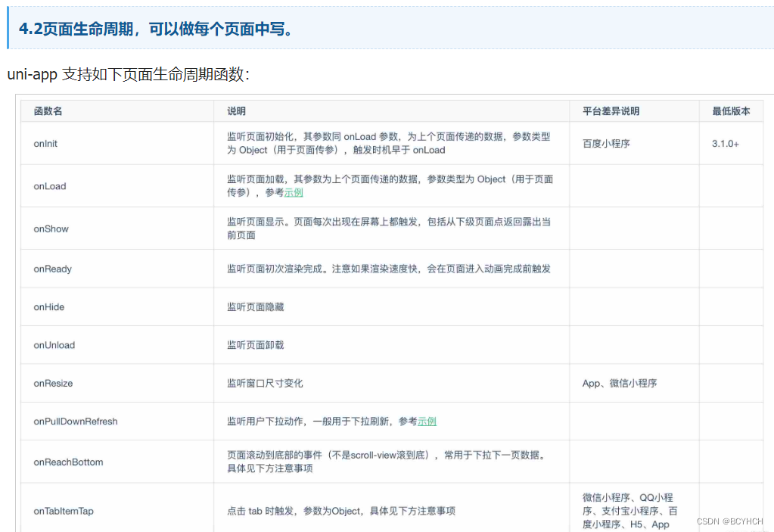Click the 监听页面隐藏 description

pos(256,307)
